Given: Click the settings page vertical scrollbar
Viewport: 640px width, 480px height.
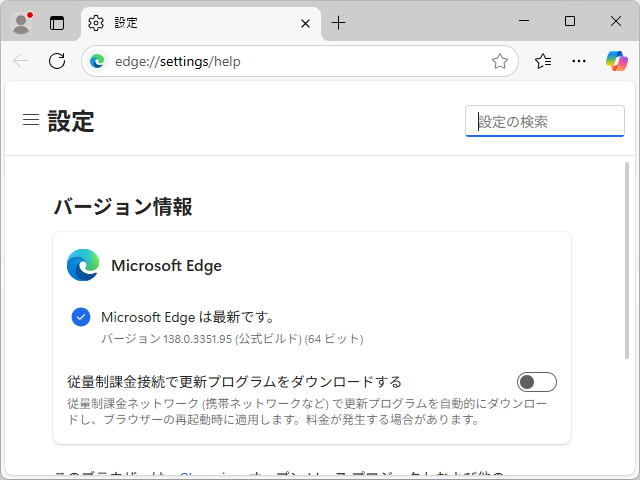Looking at the screenshot, I should pyautogui.click(x=627, y=260).
